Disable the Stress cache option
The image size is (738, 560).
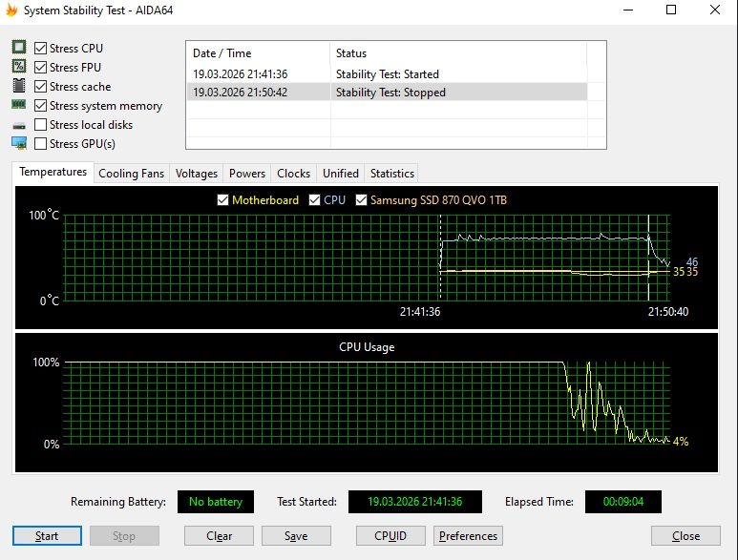(40, 87)
